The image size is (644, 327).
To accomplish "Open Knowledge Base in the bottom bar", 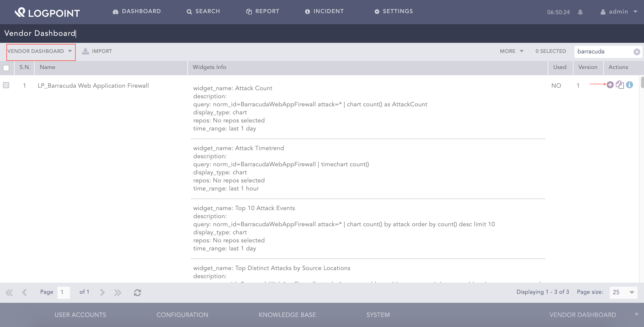I will 287,315.
